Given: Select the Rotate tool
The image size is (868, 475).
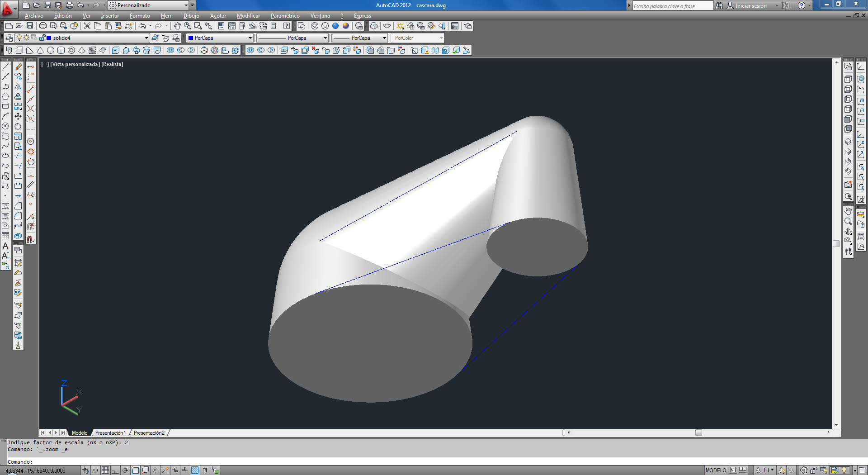Looking at the screenshot, I should [18, 126].
